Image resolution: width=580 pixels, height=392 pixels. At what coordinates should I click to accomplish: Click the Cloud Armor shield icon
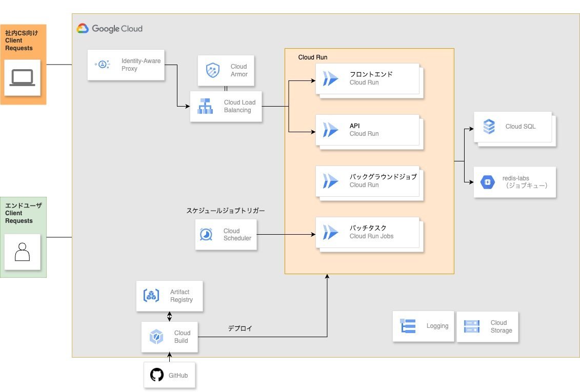click(213, 70)
